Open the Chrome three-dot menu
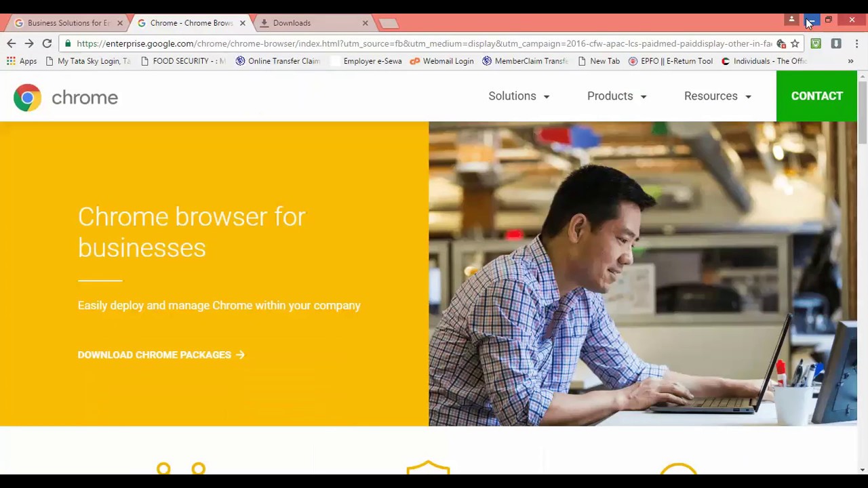This screenshot has width=868, height=488. pos(856,43)
